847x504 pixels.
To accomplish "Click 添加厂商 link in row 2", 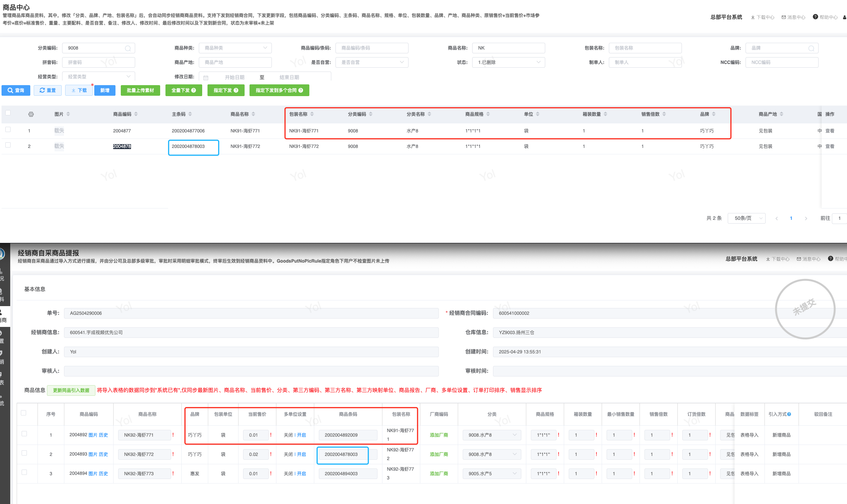I will click(x=438, y=454).
